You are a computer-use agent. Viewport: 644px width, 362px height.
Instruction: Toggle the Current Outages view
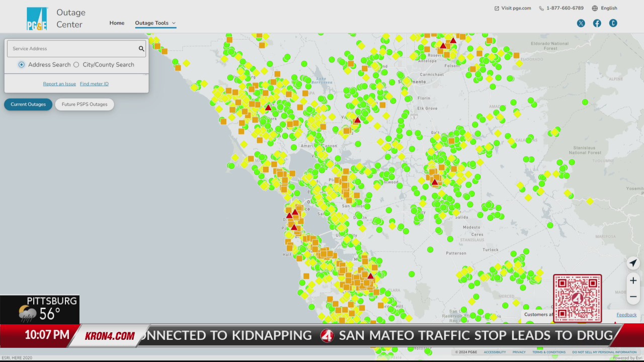[28, 104]
